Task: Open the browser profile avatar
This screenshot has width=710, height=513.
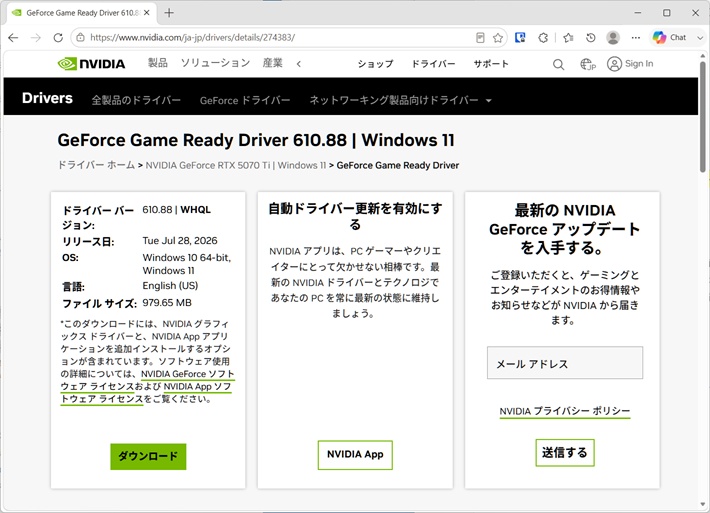Action: point(613,38)
